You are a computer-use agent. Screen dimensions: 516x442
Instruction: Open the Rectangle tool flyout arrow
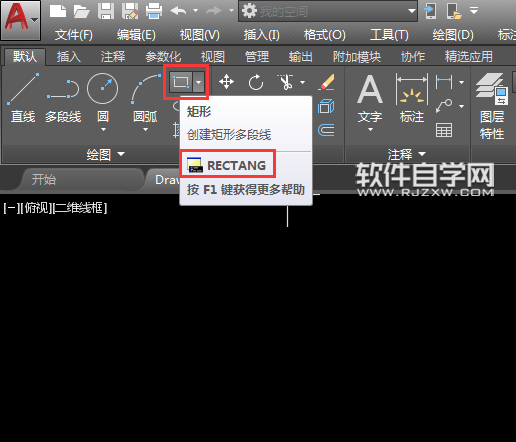(199, 82)
